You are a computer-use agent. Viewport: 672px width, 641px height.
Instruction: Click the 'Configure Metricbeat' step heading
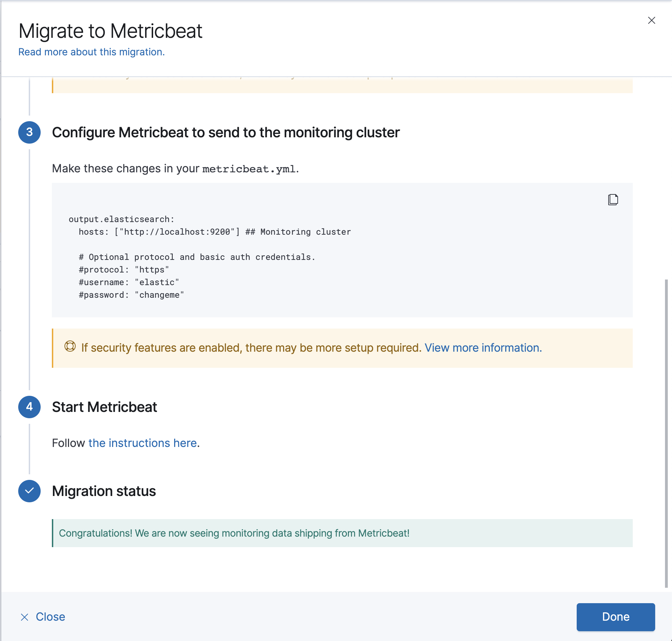[226, 132]
